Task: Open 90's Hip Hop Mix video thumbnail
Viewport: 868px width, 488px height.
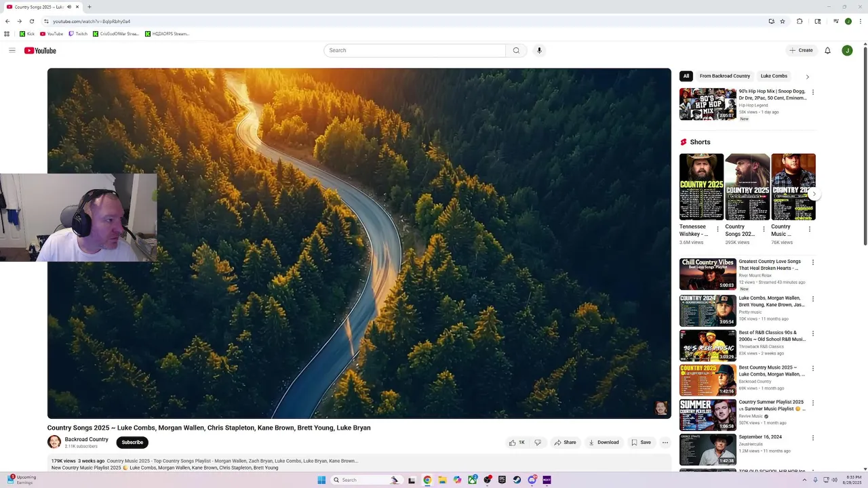Action: coord(707,104)
